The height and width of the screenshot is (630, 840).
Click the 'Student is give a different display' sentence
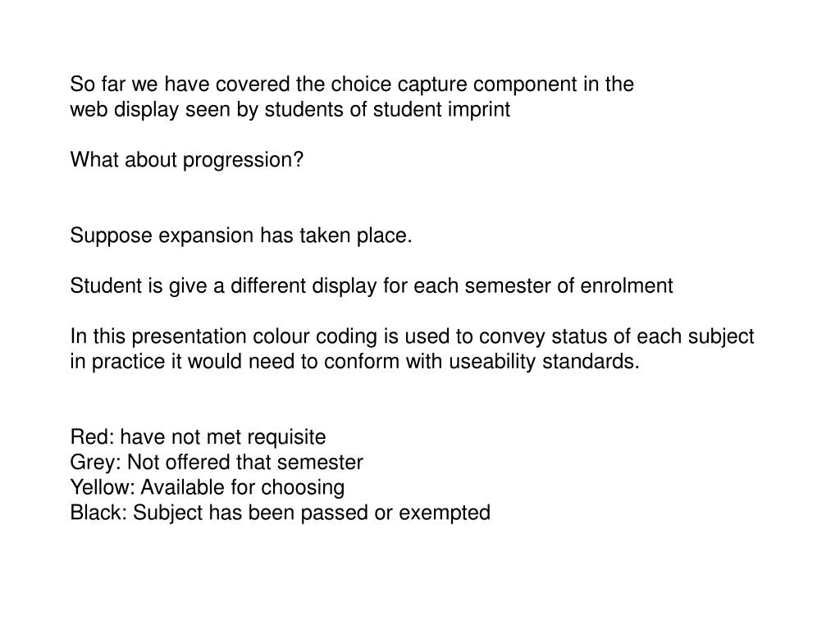(x=372, y=286)
